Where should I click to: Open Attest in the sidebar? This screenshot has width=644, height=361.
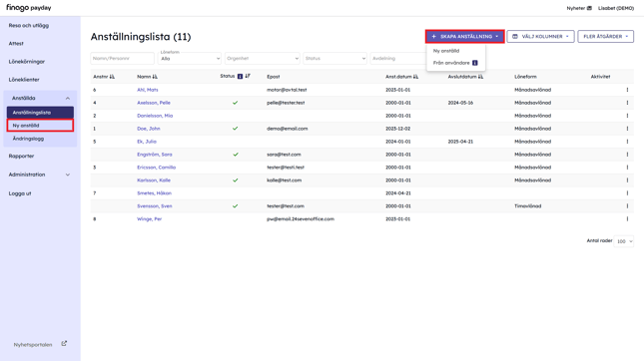click(x=16, y=44)
